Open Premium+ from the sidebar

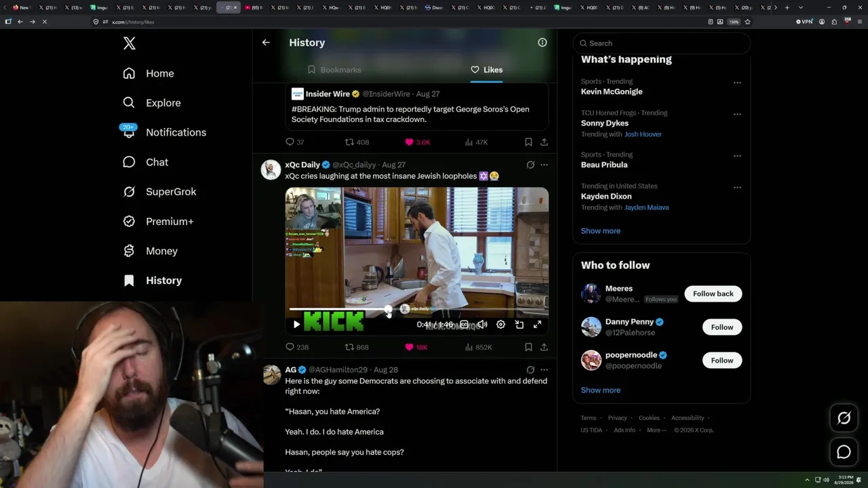(x=158, y=221)
